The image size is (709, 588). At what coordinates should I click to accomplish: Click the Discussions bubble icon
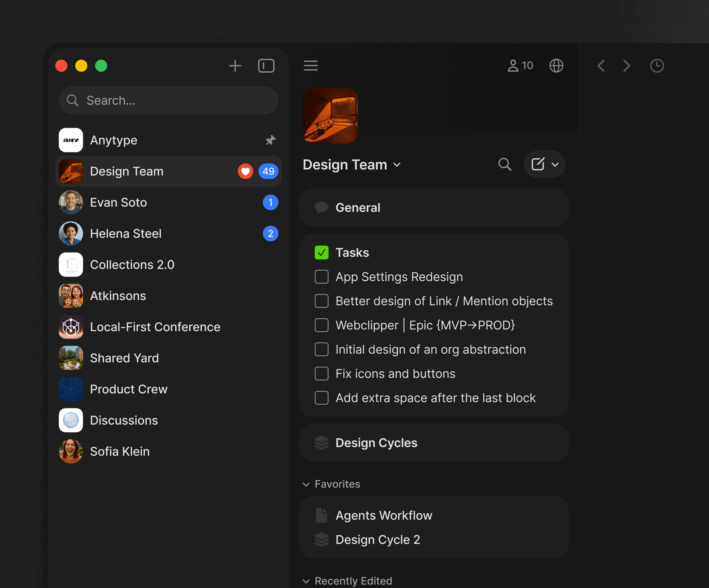coord(71,420)
